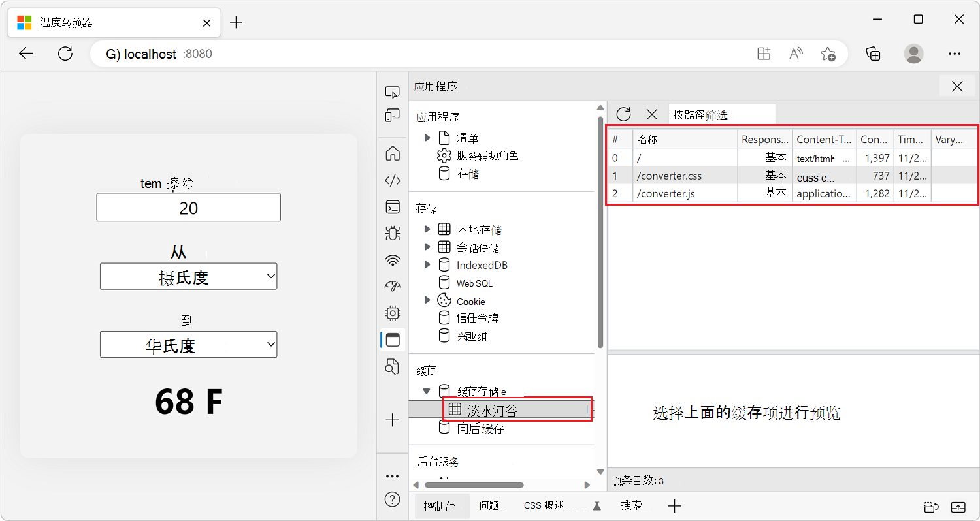Open the Welcome home tool icon
The width and height of the screenshot is (980, 521).
(x=393, y=153)
